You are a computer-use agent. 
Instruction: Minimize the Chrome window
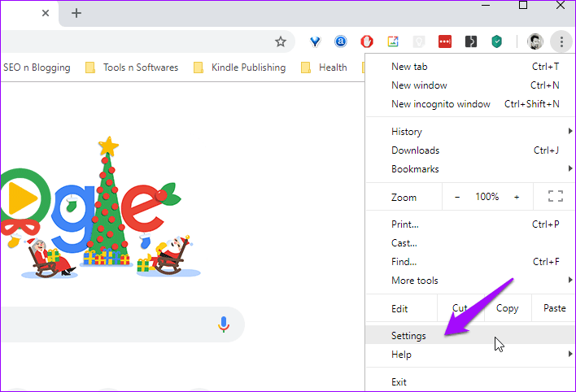(x=486, y=5)
